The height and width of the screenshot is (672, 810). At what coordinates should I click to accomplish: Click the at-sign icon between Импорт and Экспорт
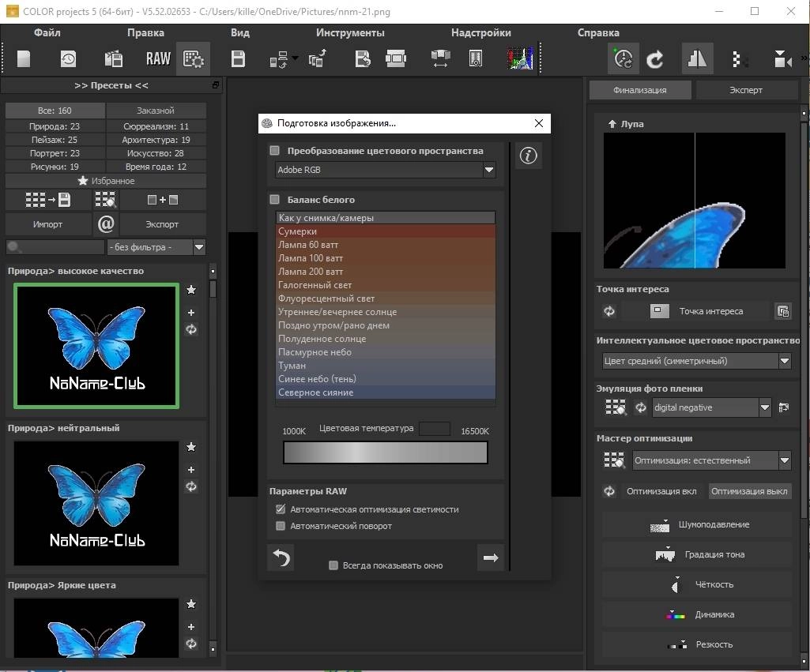click(x=106, y=224)
